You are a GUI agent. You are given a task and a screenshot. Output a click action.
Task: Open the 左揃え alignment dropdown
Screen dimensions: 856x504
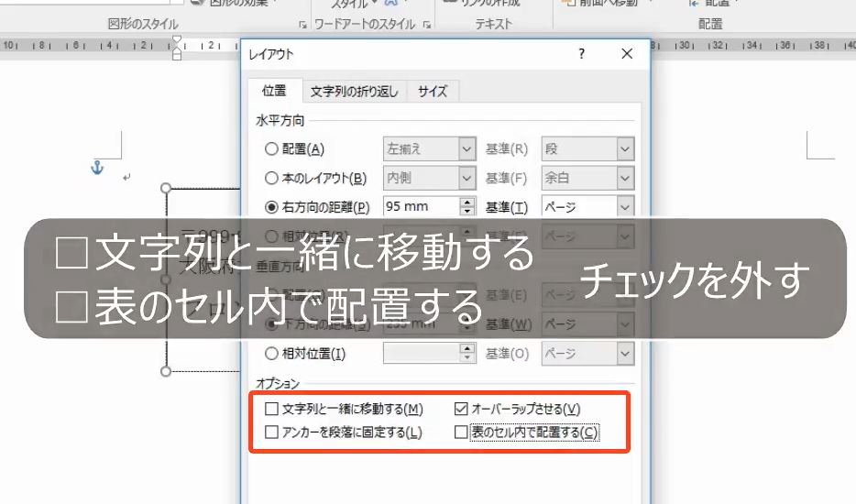tap(467, 148)
